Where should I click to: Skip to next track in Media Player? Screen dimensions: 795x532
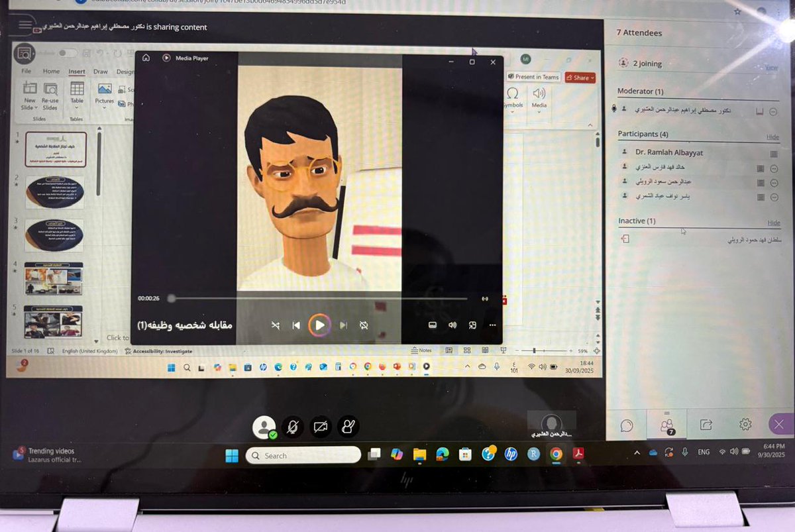[x=343, y=325]
